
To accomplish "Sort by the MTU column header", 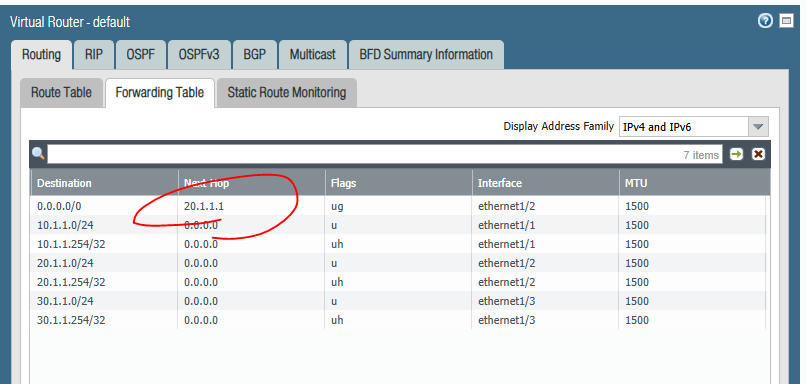I will [x=695, y=183].
